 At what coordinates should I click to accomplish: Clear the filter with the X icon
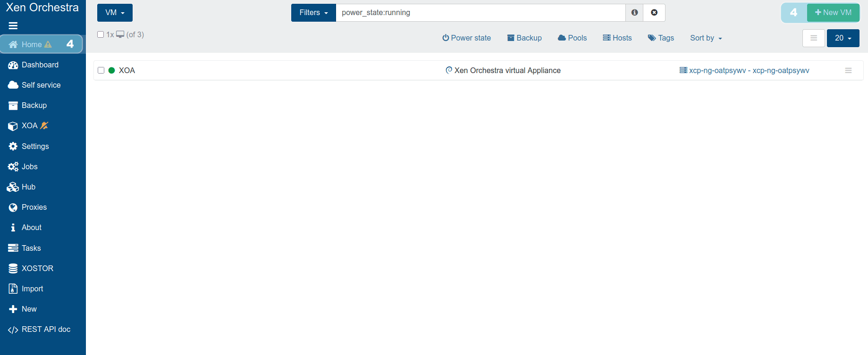(x=654, y=13)
